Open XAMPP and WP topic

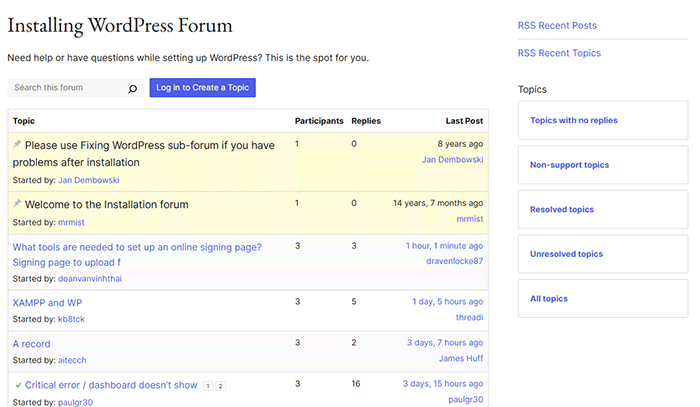[x=47, y=303]
